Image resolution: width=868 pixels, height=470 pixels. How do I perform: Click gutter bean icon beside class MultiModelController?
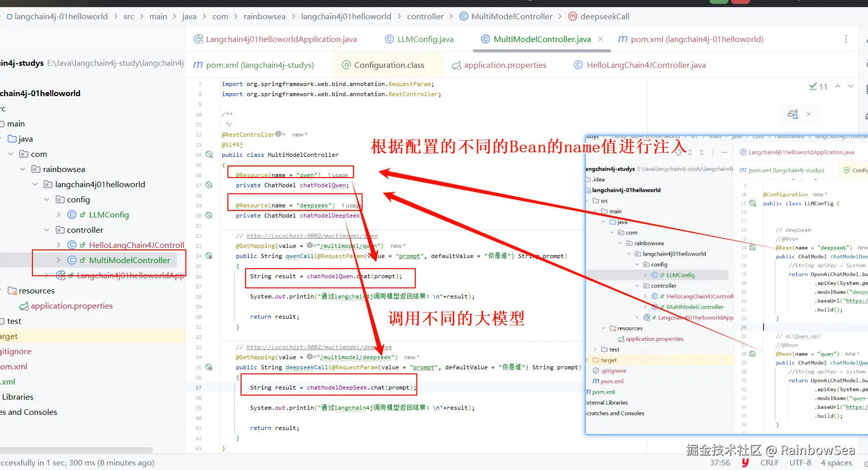[x=209, y=155]
